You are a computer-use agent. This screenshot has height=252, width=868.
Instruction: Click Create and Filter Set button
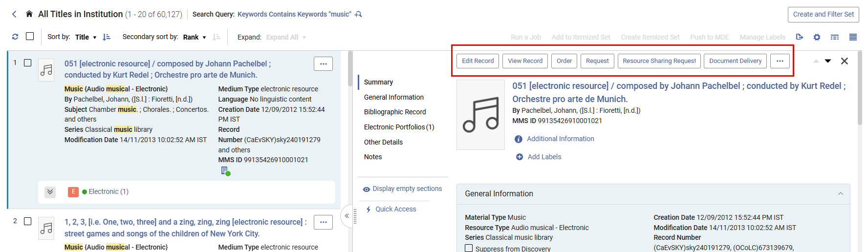823,15
